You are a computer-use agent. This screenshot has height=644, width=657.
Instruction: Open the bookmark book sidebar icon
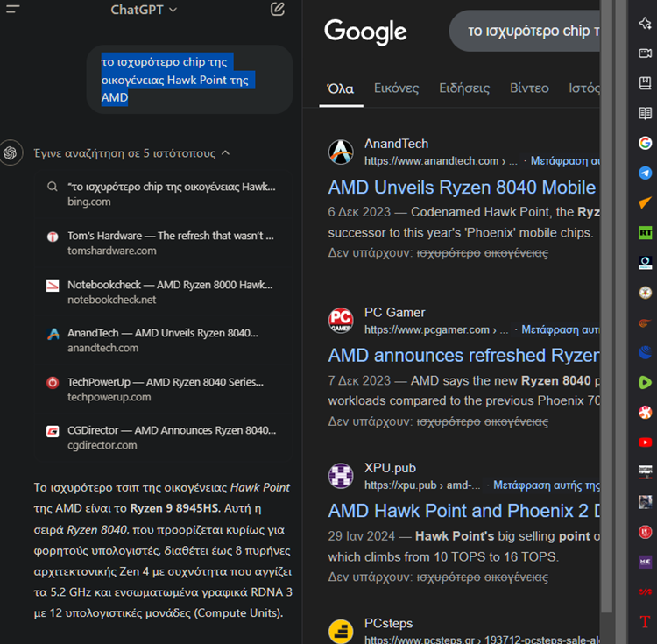[x=645, y=83]
